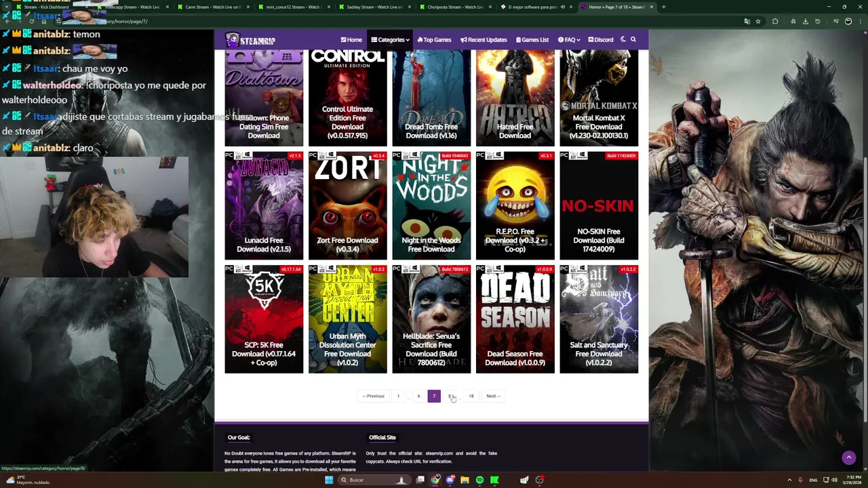Open Control Ultimate Edition Free Download
Image resolution: width=868 pixels, height=488 pixels.
(x=347, y=98)
